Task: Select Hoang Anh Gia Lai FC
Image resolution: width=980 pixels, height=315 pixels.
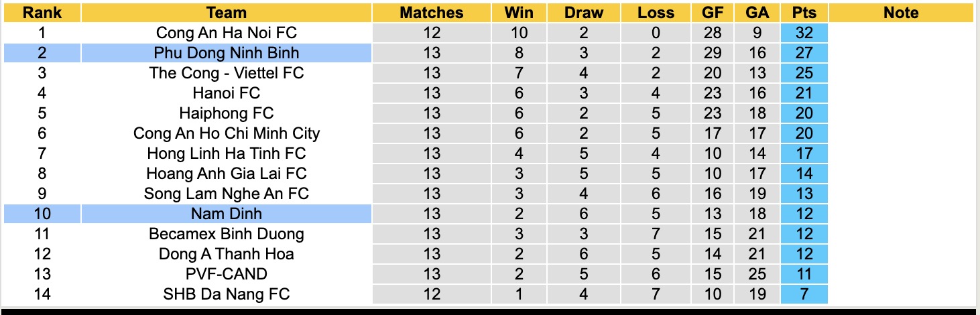Action: click(x=226, y=174)
